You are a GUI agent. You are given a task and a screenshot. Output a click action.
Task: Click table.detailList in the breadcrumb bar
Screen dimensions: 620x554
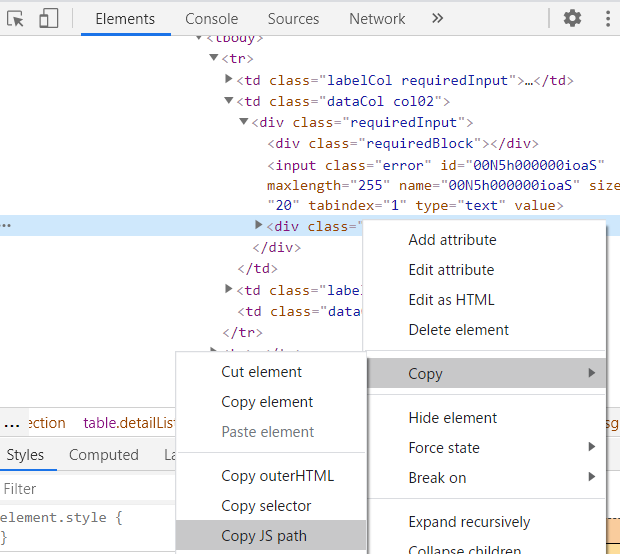[129, 423]
